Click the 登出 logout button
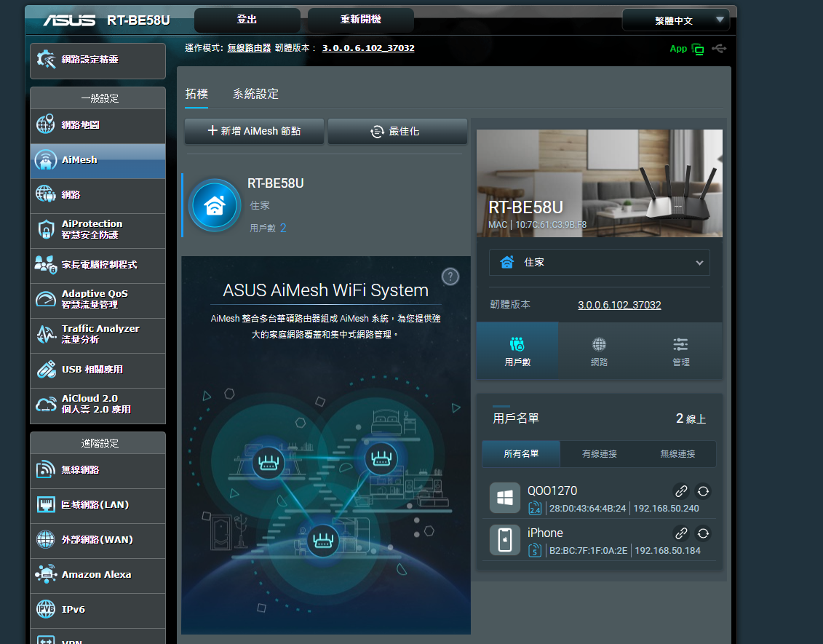 coord(247,20)
